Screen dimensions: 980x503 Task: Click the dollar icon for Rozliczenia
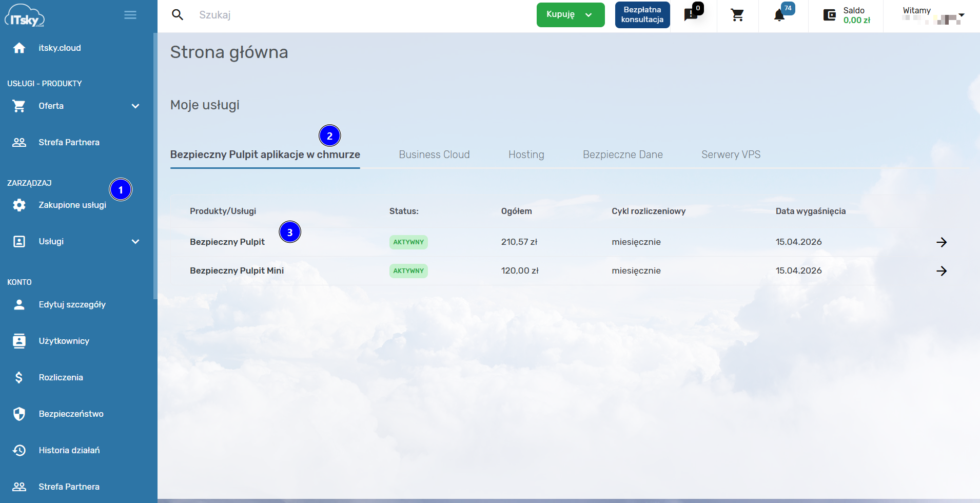coord(19,377)
